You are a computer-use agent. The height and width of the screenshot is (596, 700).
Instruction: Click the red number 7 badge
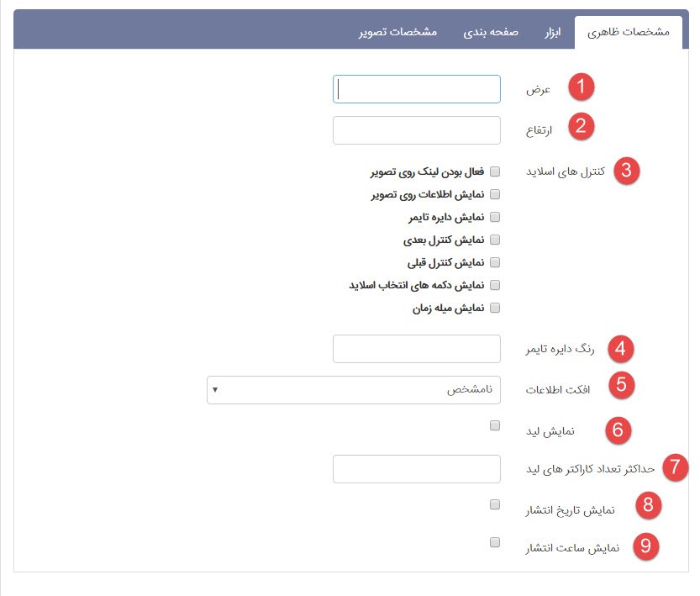[x=675, y=467]
